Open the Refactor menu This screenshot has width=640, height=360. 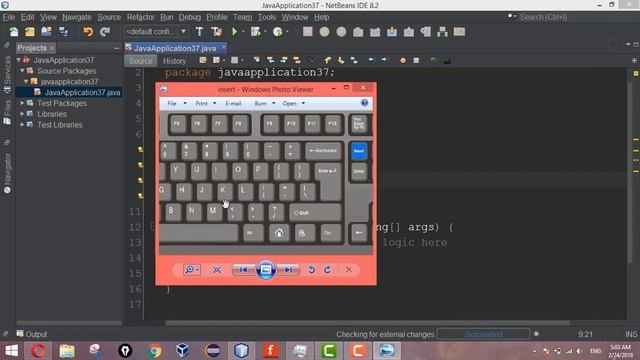(x=141, y=17)
